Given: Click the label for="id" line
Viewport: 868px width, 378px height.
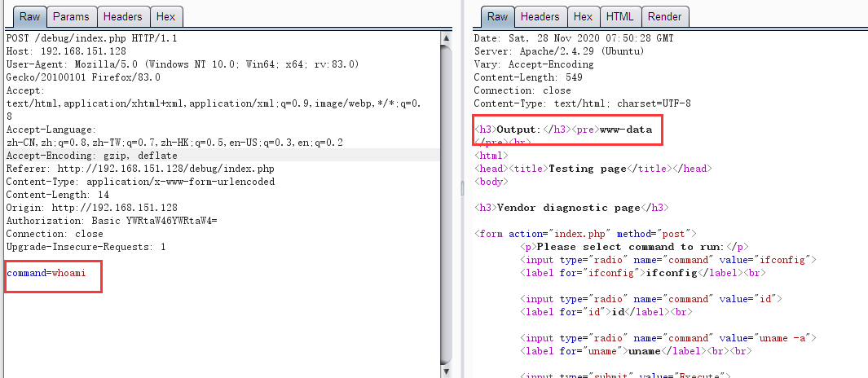Looking at the screenshot, I should tap(606, 311).
